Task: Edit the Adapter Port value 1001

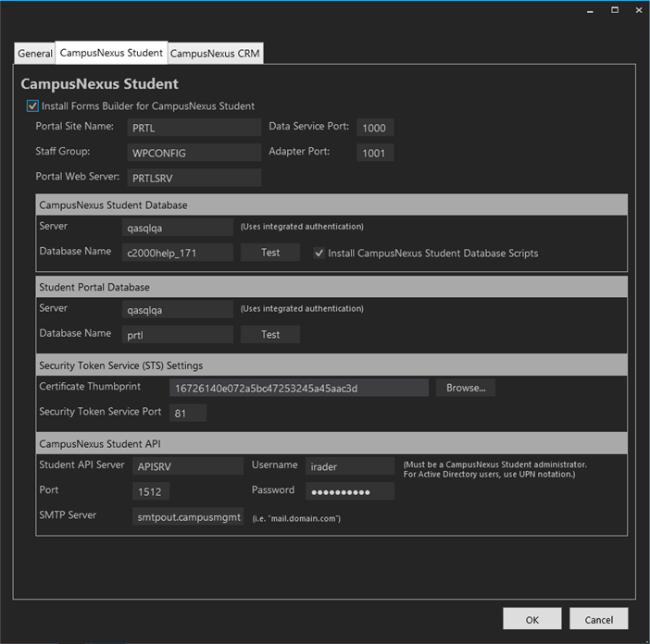Action: pyautogui.click(x=375, y=153)
